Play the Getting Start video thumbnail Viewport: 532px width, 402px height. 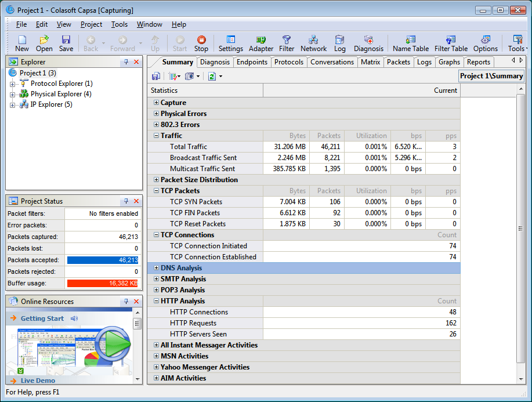(x=113, y=344)
